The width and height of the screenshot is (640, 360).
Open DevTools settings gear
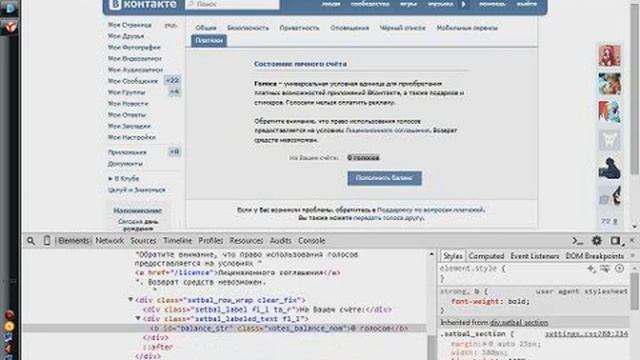(x=597, y=241)
